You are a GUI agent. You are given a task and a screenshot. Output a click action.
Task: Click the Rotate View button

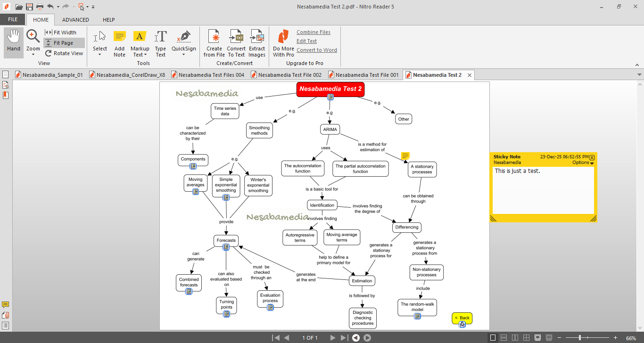coord(64,53)
